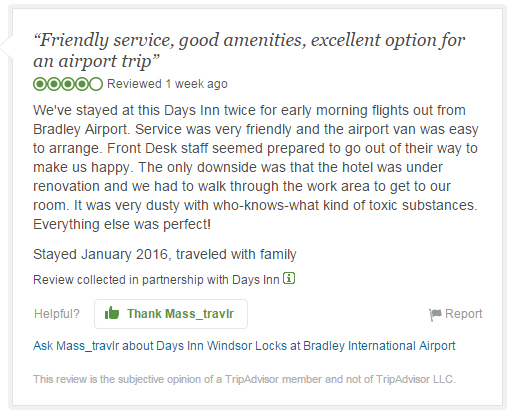This screenshot has height=417, width=512.
Task: Click the Helpful? label
Action: click(x=57, y=314)
